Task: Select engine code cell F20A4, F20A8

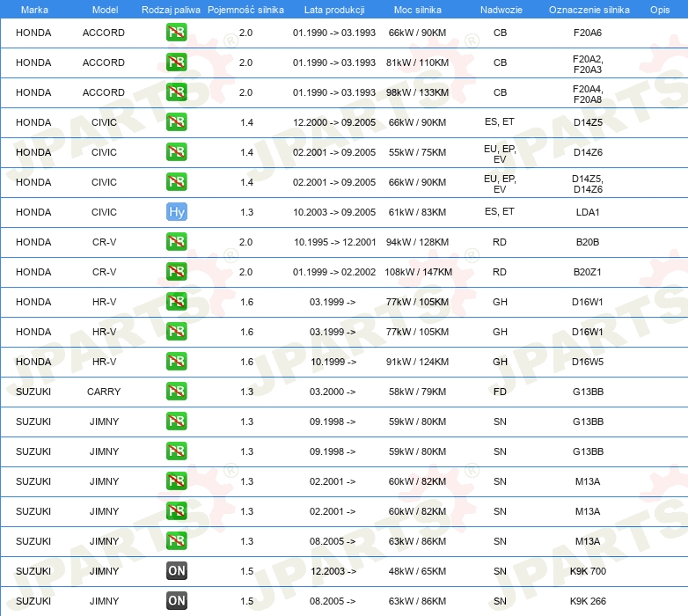Action: (x=588, y=94)
